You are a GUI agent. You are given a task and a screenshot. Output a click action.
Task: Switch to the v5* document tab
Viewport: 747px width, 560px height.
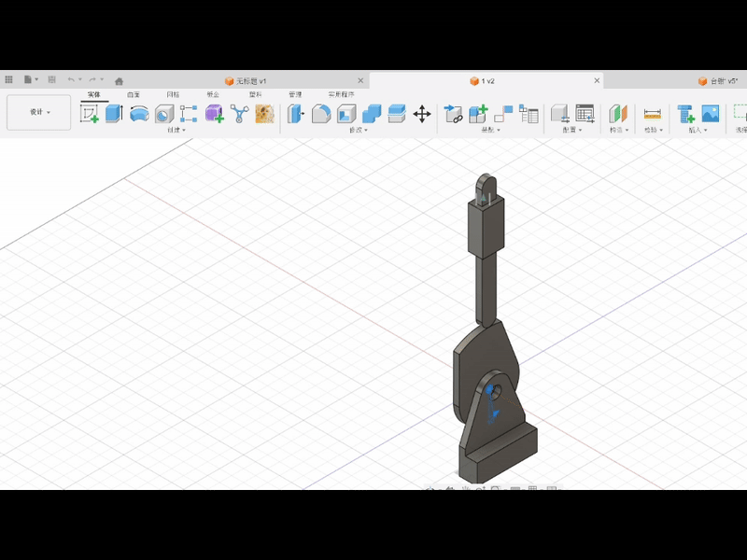[718, 81]
